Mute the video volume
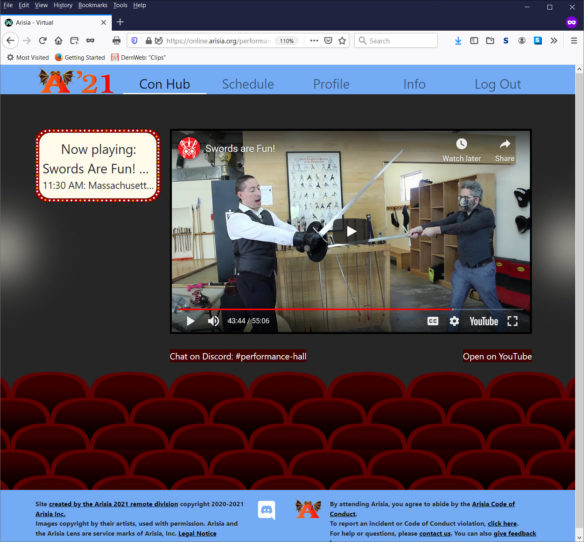Image resolution: width=584 pixels, height=542 pixels. pyautogui.click(x=213, y=321)
